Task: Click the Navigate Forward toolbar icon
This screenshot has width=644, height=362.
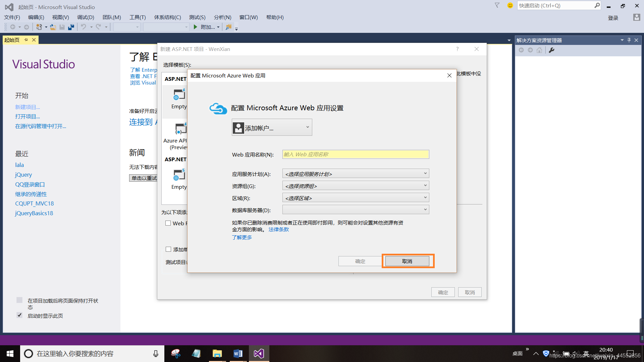Action: (x=26, y=27)
